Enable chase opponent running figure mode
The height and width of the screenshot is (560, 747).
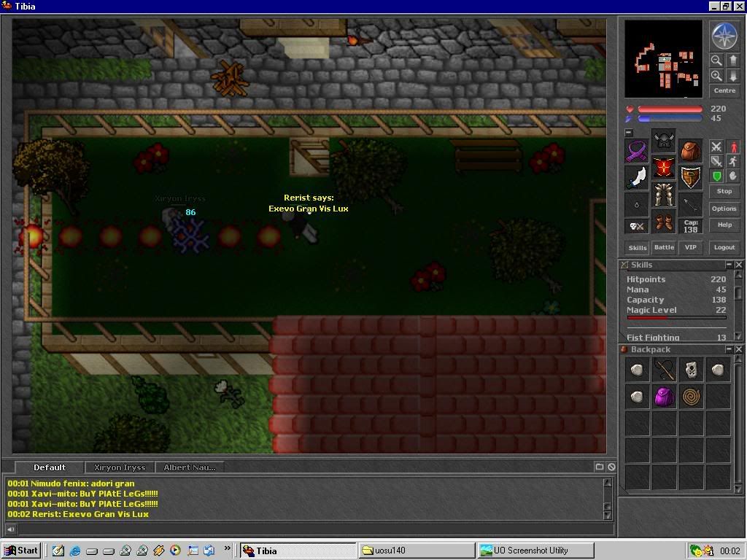[732, 161]
